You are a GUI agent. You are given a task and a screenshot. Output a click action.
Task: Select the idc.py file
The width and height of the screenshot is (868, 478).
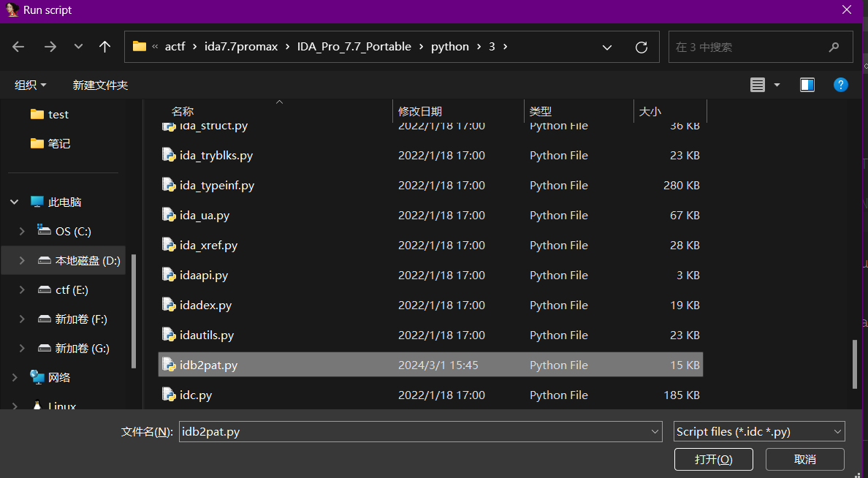tap(196, 395)
